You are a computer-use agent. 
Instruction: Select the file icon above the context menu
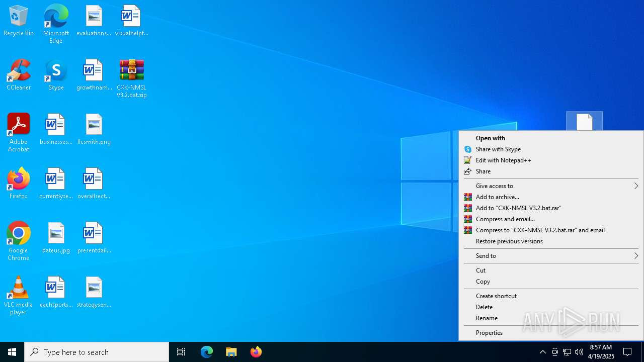click(584, 121)
